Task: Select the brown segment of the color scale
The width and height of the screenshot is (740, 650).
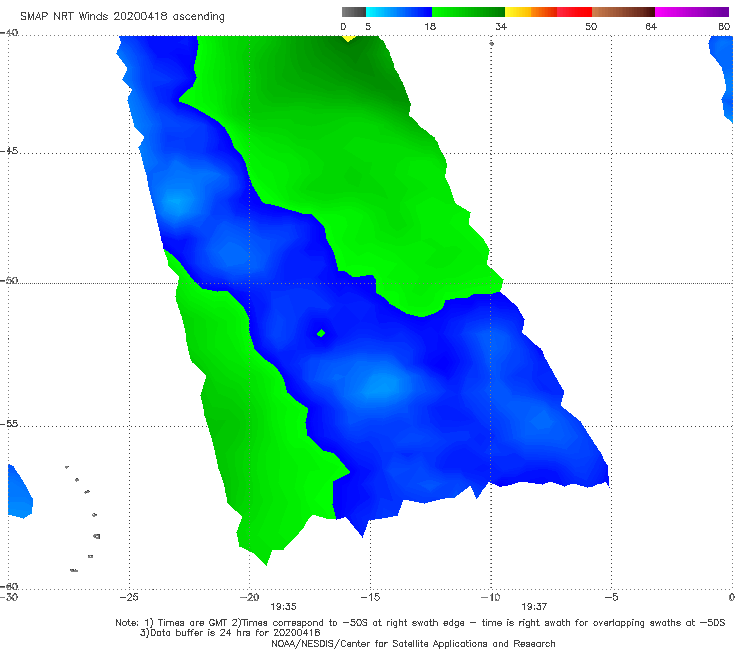Action: click(623, 12)
